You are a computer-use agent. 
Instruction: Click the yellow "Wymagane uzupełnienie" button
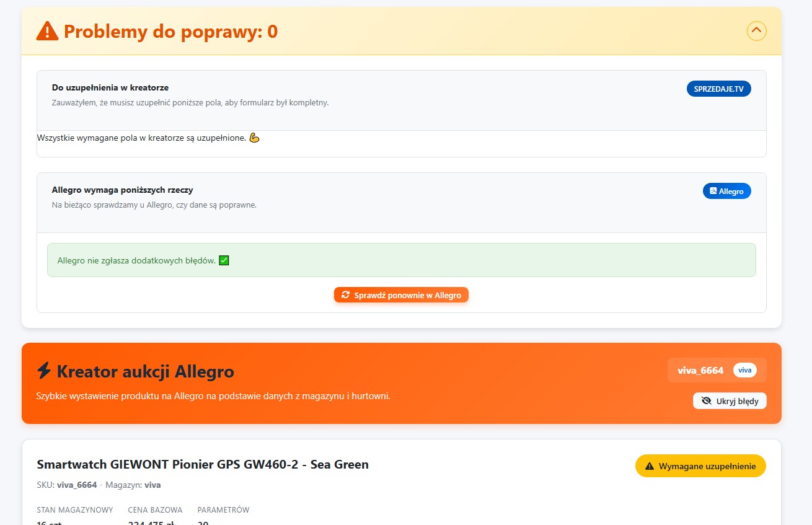[x=700, y=465]
